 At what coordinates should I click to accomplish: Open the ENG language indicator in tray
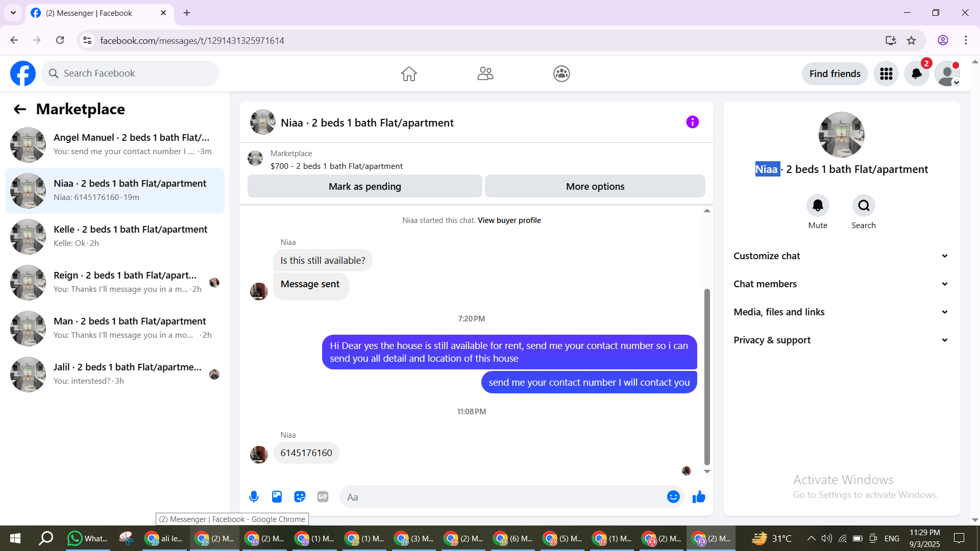pyautogui.click(x=892, y=538)
